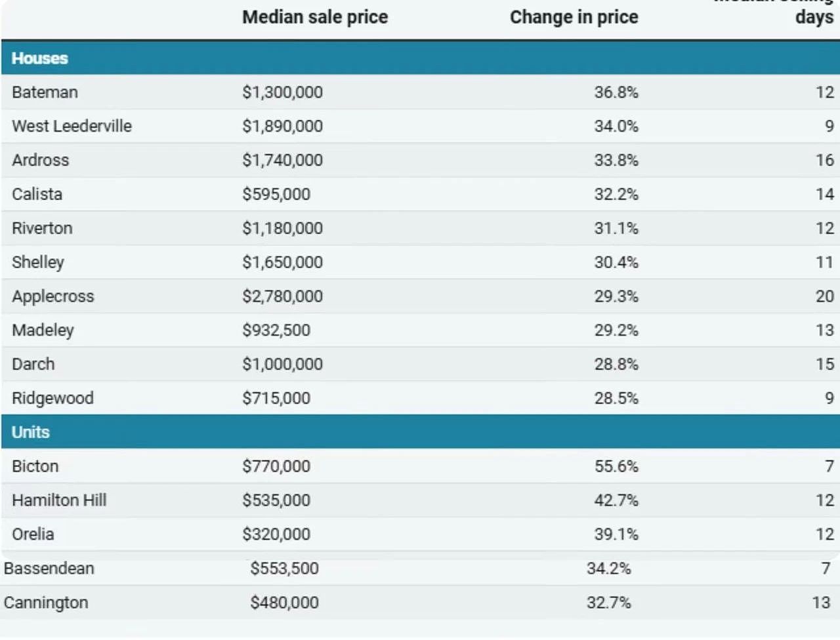Click the Ridgewood suburb name
840x640 pixels.
pyautogui.click(x=52, y=399)
